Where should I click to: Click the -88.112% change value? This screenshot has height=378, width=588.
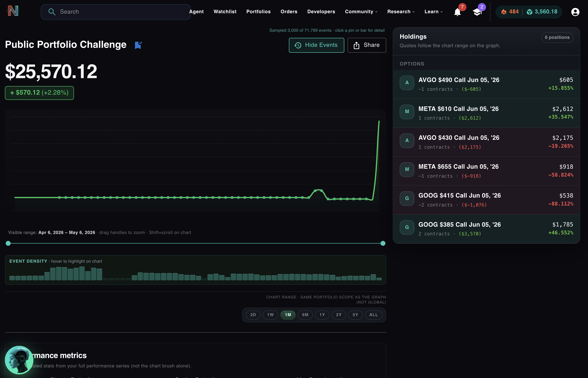(x=561, y=204)
